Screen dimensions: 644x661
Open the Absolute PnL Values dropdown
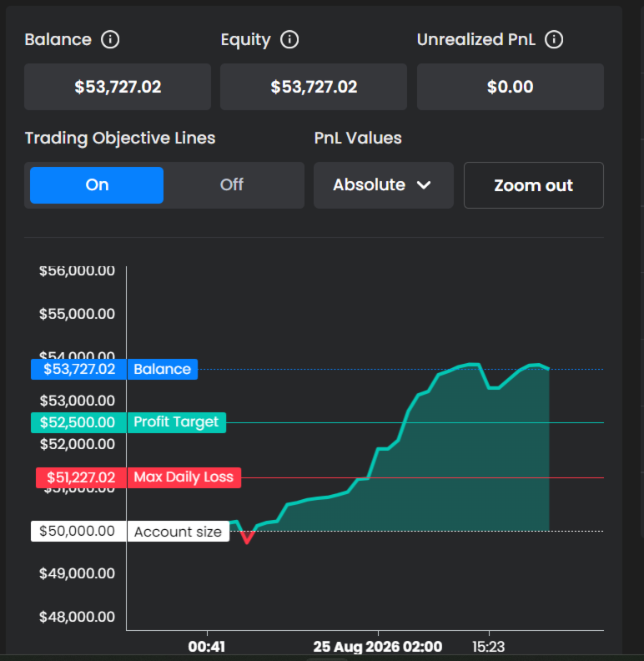pyautogui.click(x=384, y=185)
